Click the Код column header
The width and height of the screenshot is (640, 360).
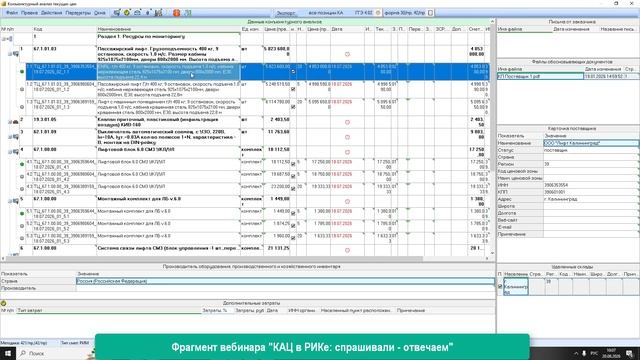(64, 29)
